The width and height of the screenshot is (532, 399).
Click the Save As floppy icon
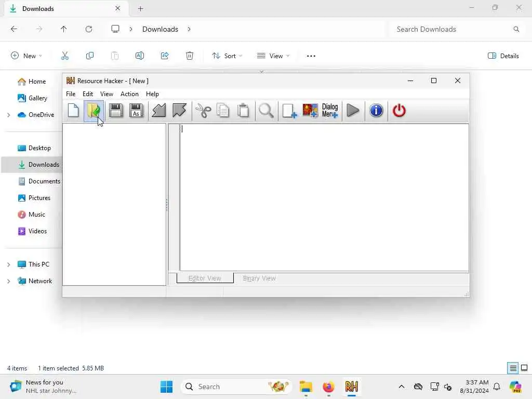click(x=136, y=111)
